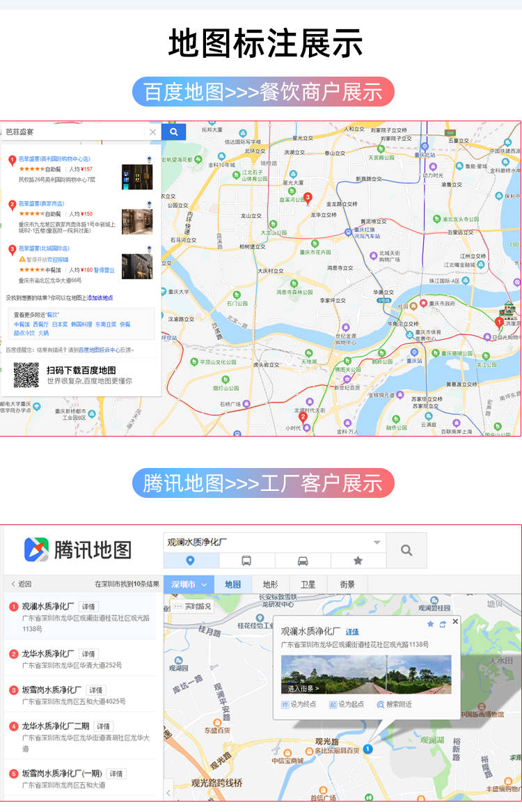
Task: Click red marker 1 in Baidu results list
Action: (12, 161)
